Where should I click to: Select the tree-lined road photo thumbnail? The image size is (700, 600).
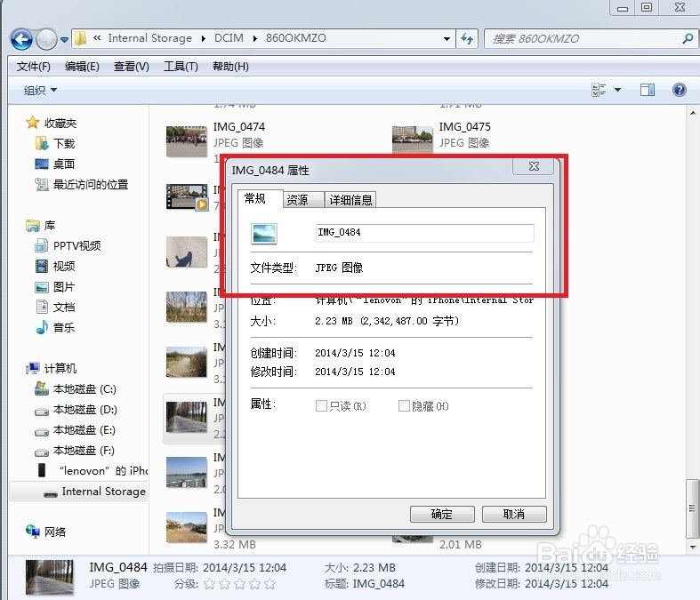[x=186, y=417]
